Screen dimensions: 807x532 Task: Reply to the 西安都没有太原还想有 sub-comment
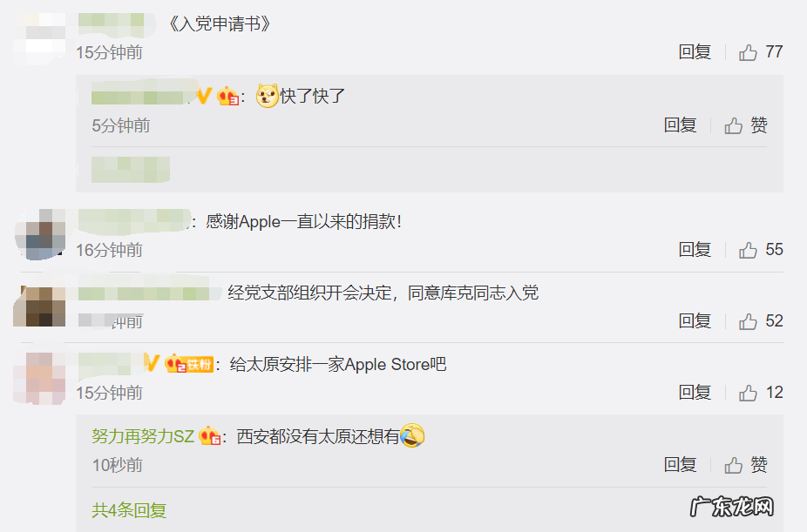click(680, 465)
